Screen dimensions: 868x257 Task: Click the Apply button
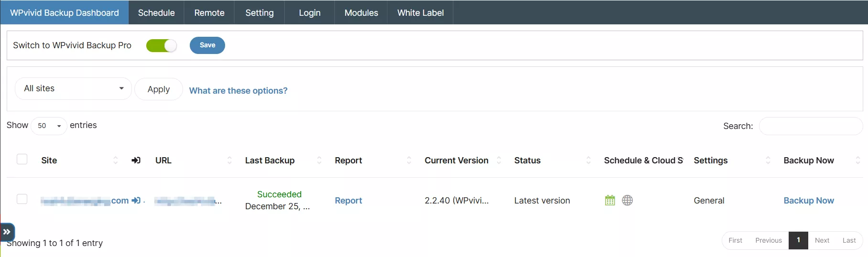[159, 89]
